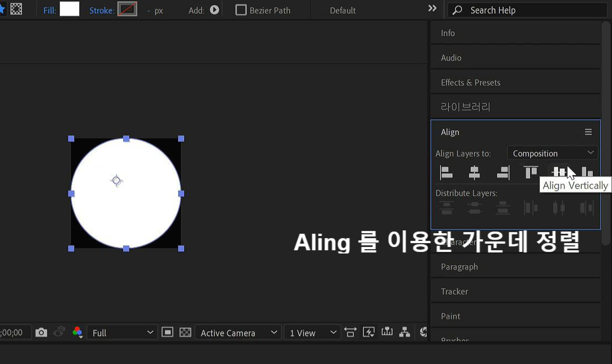Viewport: 612px width, 364px height.
Task: Click the Timeline button icon
Action: click(387, 332)
